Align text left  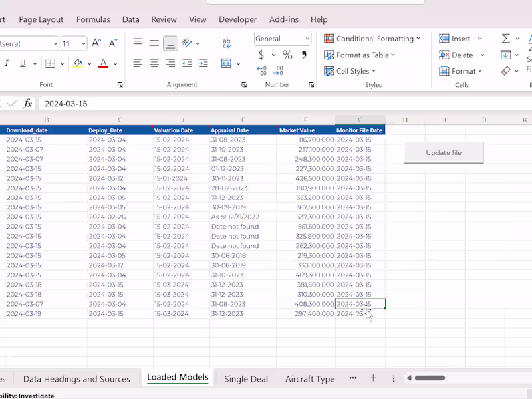pos(138,63)
